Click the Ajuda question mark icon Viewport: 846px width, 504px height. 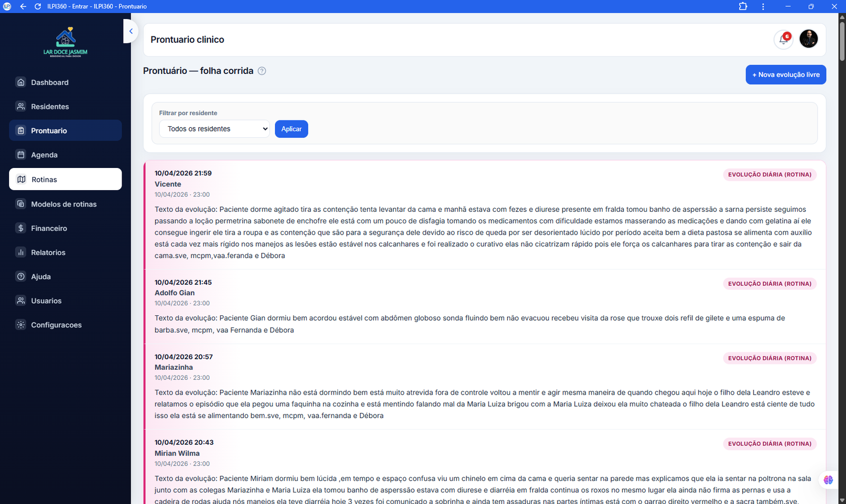(21, 276)
